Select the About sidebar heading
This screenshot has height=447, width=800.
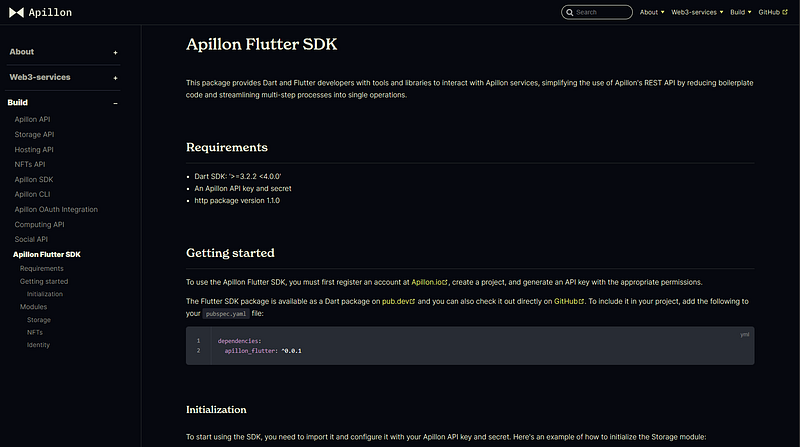21,52
